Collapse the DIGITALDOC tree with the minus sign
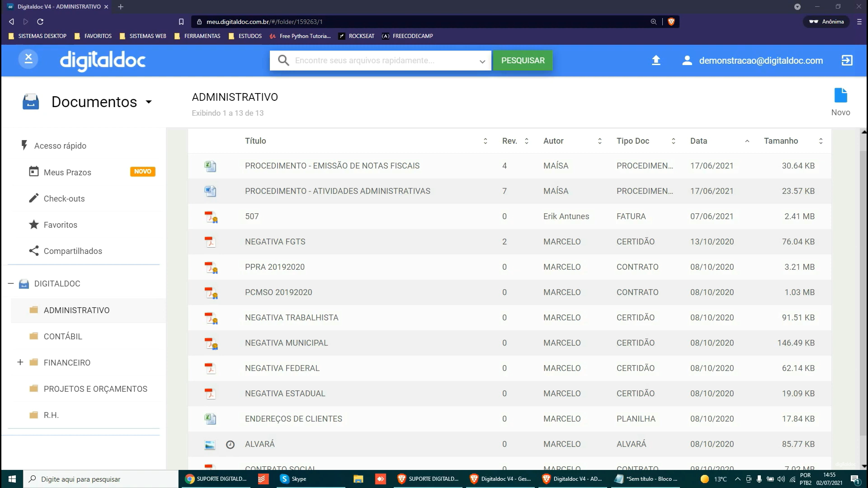 tap(11, 284)
